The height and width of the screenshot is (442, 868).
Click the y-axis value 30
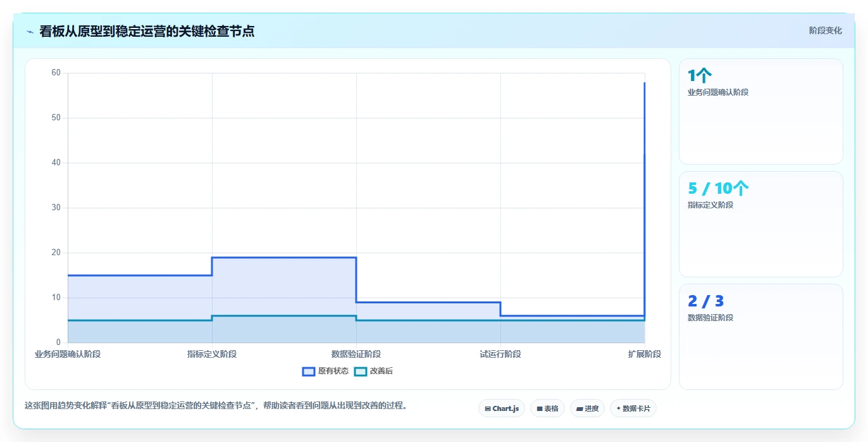pos(56,208)
